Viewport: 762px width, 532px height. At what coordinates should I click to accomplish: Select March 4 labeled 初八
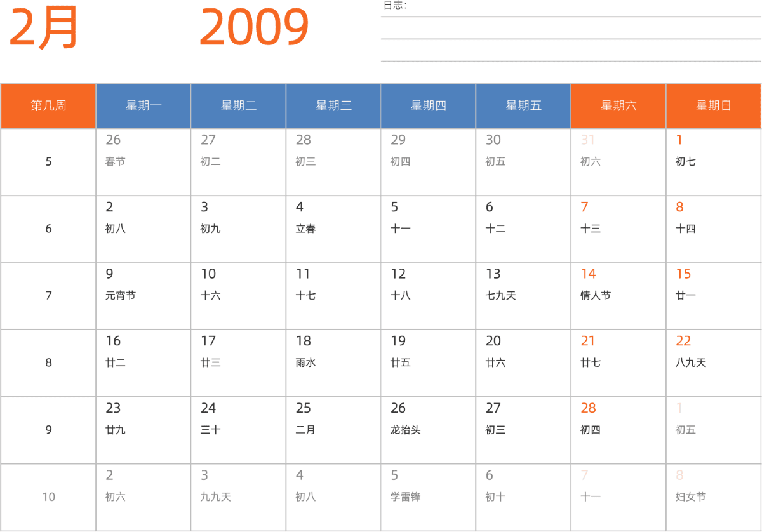coord(333,497)
